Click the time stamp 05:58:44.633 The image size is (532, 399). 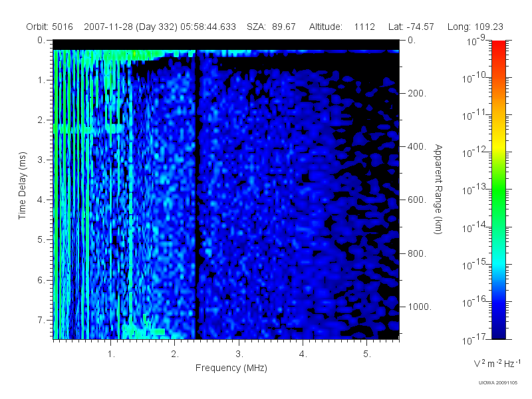(x=208, y=27)
